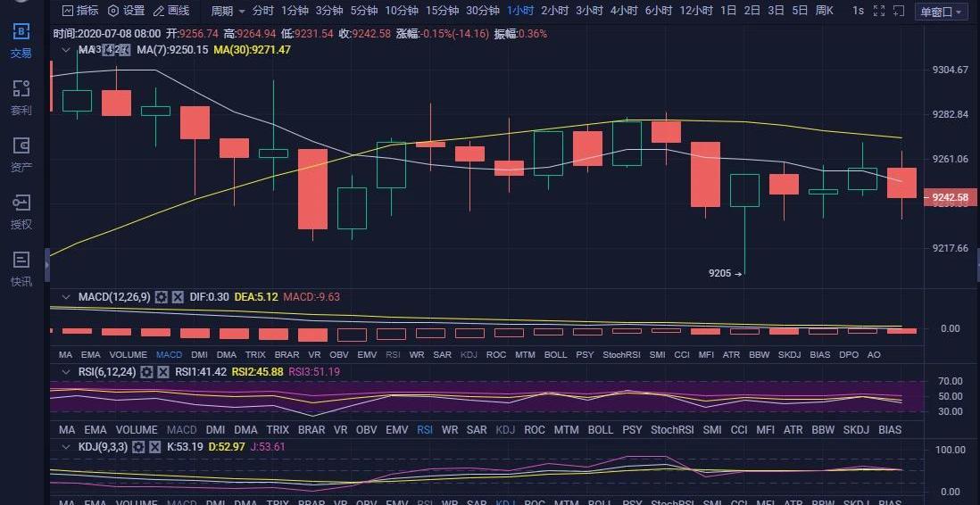Click the 画线 (Draw line) button
Image resolution: width=980 pixels, height=505 pixels.
[x=171, y=11]
